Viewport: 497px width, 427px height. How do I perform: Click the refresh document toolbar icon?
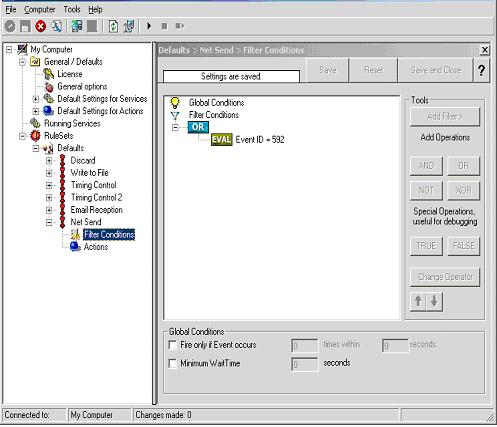click(x=113, y=26)
